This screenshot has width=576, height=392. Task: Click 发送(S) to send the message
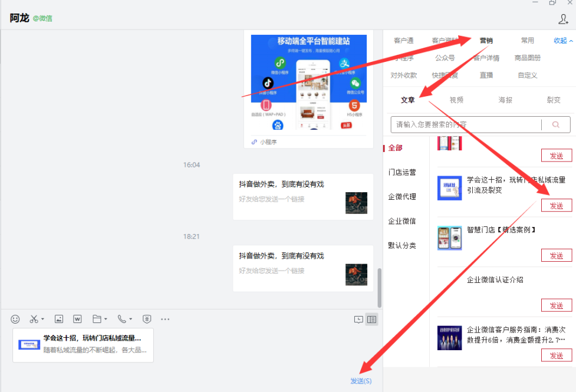(361, 381)
